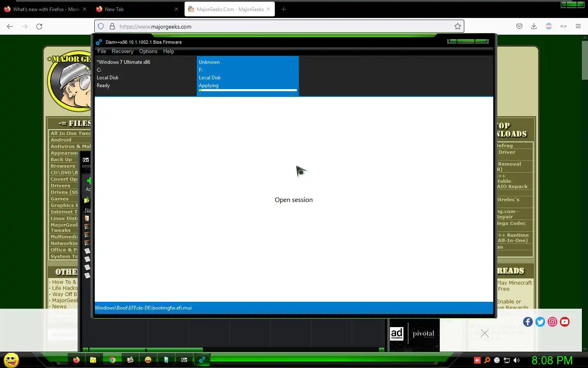This screenshot has width=588, height=368.
Task: Open MajorGeeks Facebook page icon
Action: 528,322
